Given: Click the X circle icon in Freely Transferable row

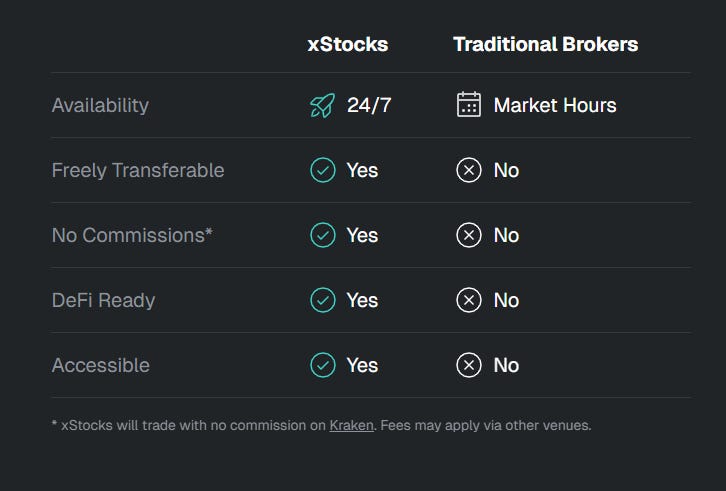Looking at the screenshot, I should [x=469, y=170].
